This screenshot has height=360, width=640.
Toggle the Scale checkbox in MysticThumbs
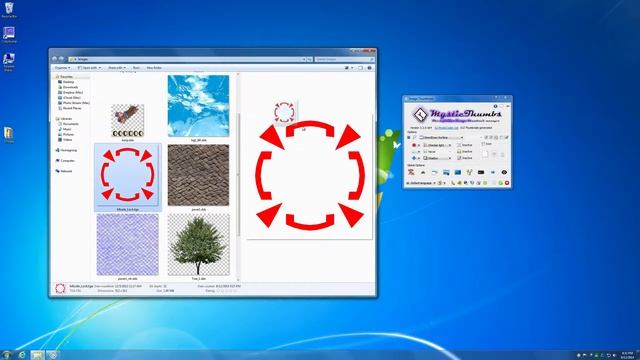[483, 144]
